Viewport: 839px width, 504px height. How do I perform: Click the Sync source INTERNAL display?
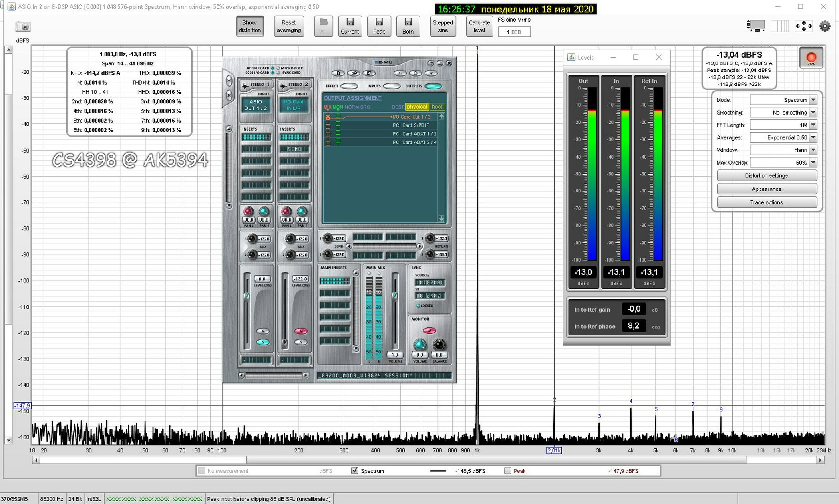pos(430,282)
